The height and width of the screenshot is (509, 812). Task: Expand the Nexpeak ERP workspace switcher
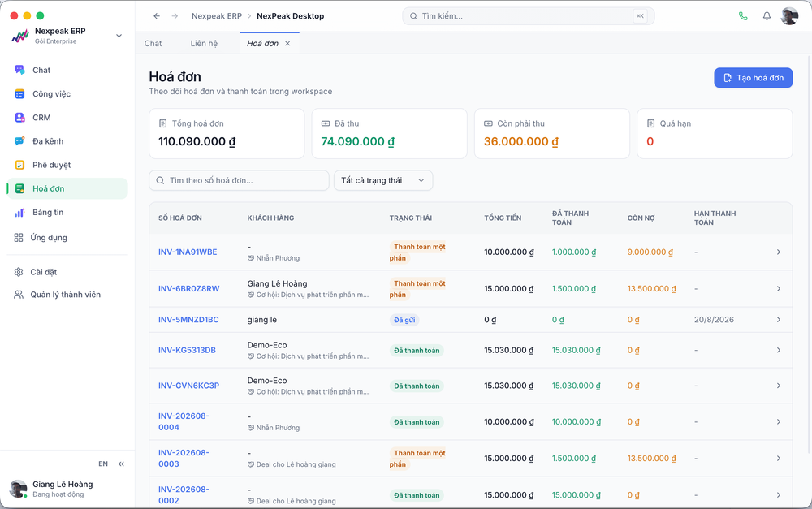click(x=119, y=36)
